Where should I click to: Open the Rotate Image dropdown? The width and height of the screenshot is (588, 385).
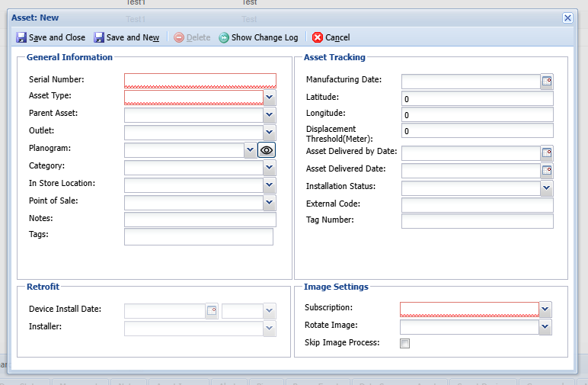click(x=545, y=326)
